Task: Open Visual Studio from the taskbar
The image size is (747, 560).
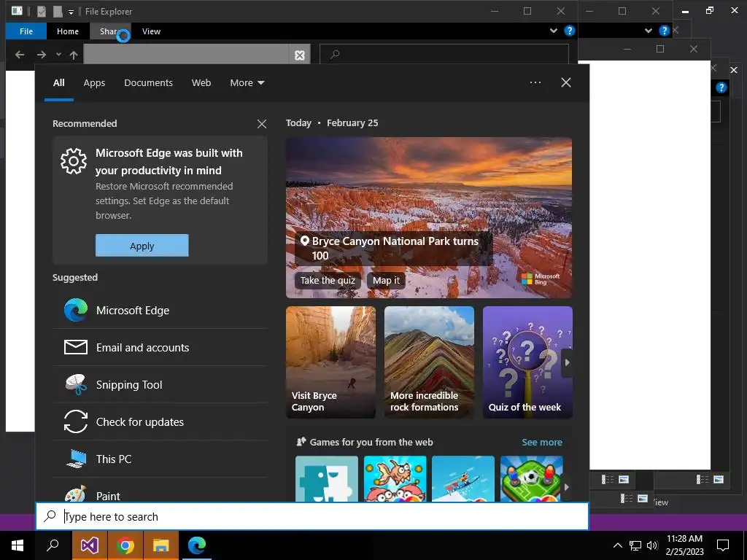Action: pyautogui.click(x=89, y=545)
